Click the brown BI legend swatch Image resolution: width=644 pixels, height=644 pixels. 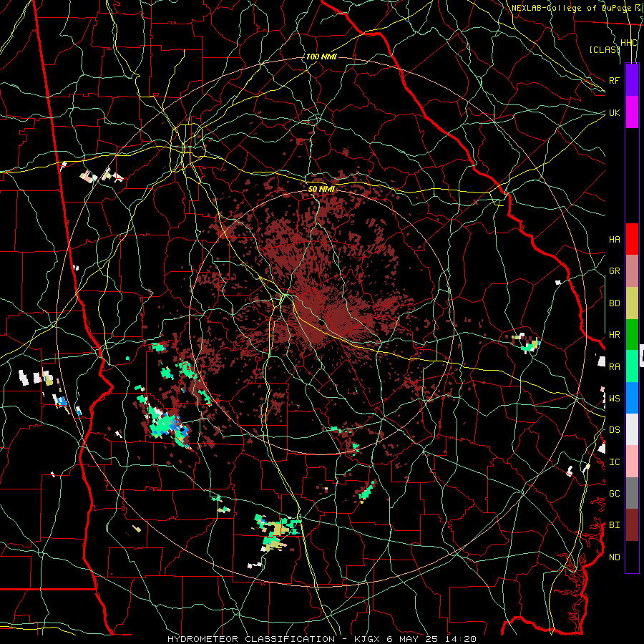[632, 525]
